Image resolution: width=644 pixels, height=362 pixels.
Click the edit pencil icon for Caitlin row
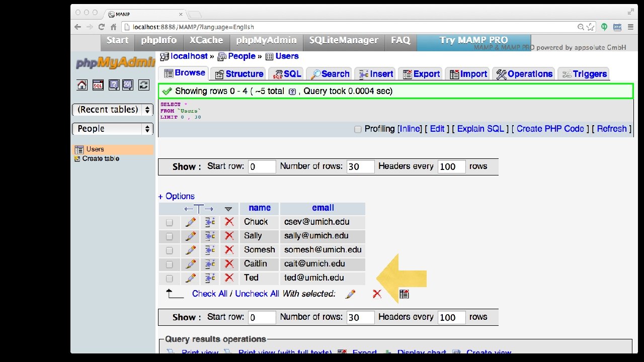click(x=191, y=264)
